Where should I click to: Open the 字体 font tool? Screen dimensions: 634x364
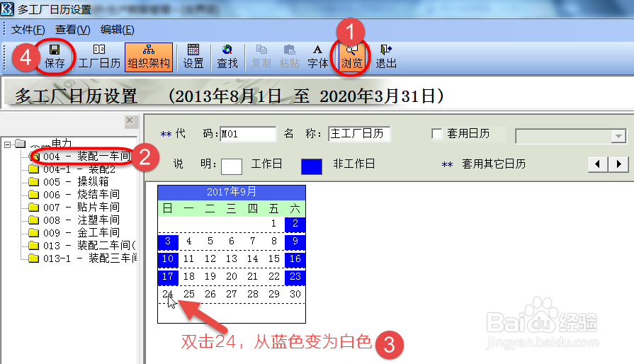click(x=318, y=57)
